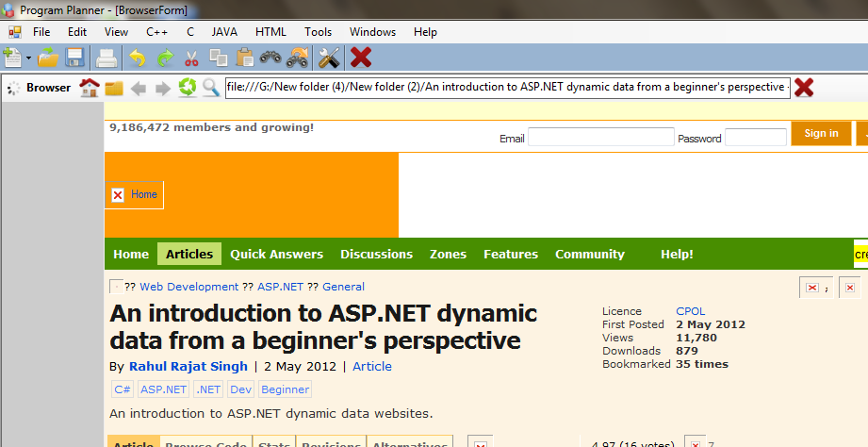Image resolution: width=868 pixels, height=447 pixels.
Task: Click the Email input field
Action: coord(600,138)
